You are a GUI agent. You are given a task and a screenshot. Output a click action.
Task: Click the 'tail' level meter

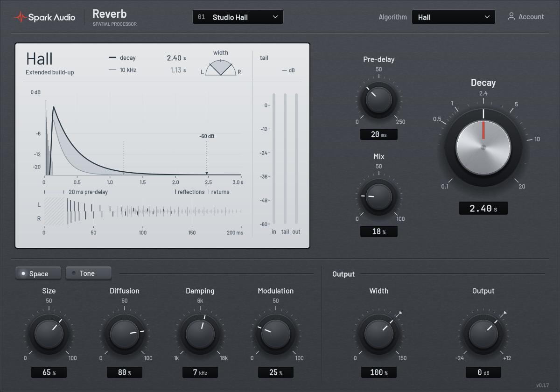[x=285, y=158]
